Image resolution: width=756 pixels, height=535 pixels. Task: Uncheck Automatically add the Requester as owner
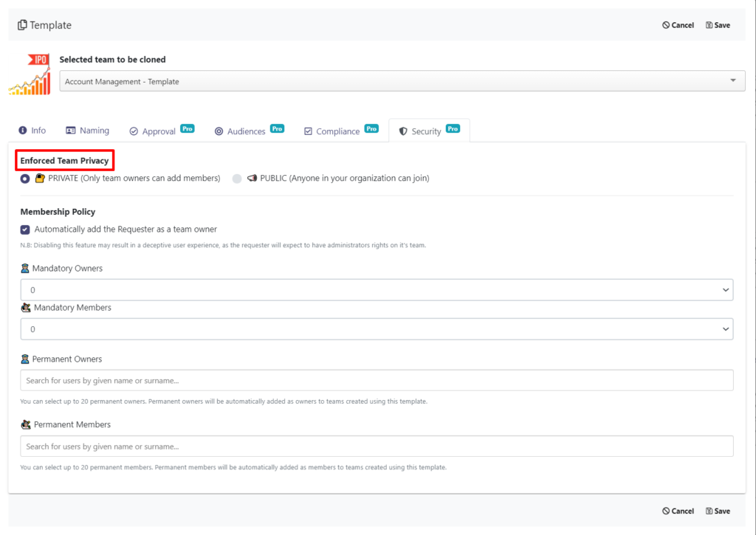tap(25, 230)
